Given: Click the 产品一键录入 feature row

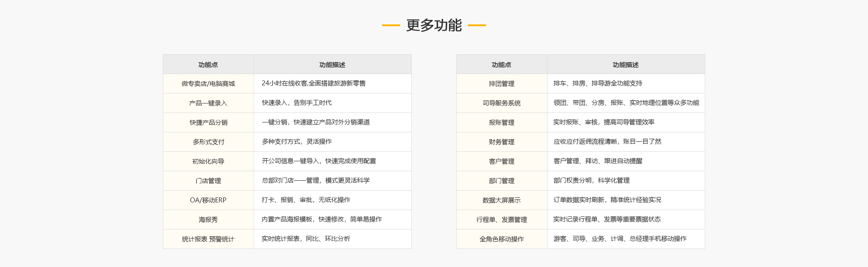Looking at the screenshot, I should pyautogui.click(x=208, y=103).
